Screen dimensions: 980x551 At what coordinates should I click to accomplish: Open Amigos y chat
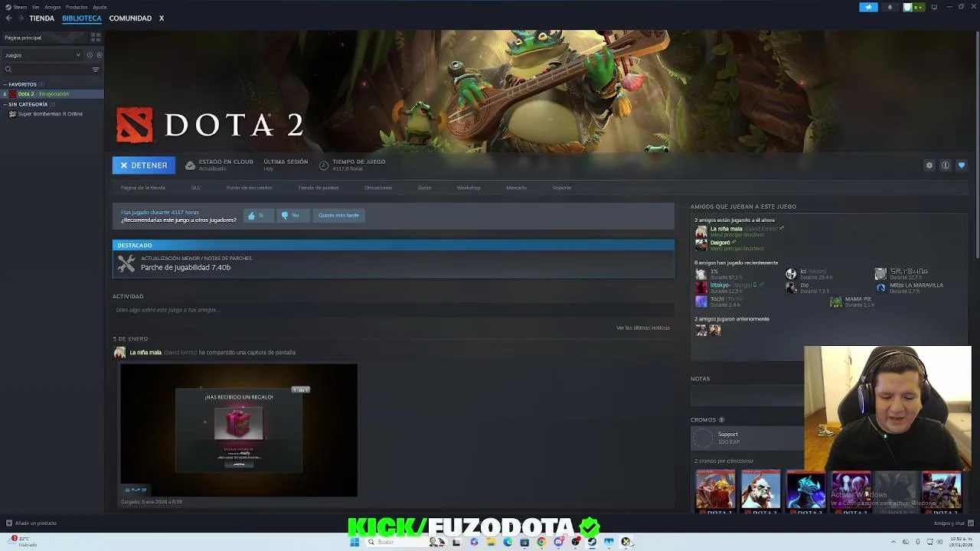tap(953, 523)
